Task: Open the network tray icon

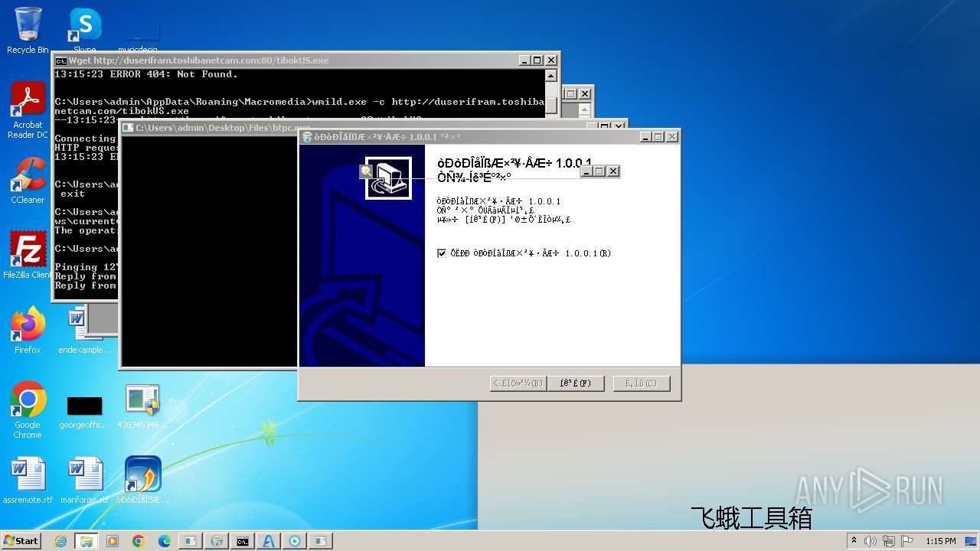Action: [888, 541]
